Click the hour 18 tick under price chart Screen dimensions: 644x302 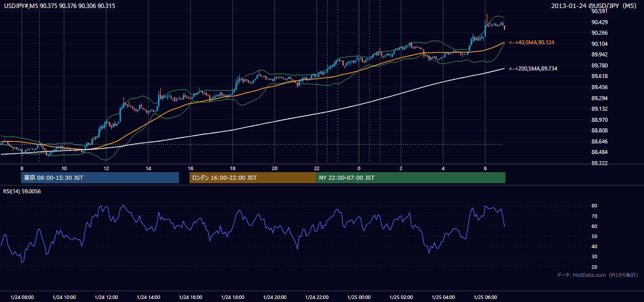tap(232, 168)
